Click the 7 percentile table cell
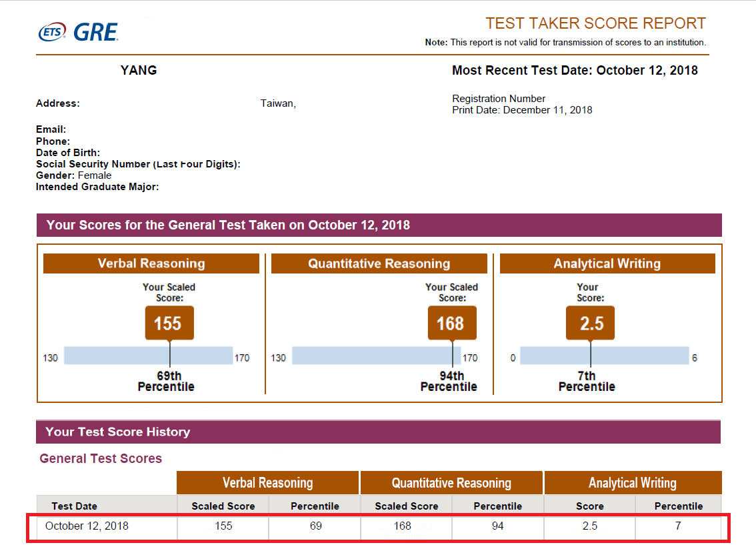 678,526
